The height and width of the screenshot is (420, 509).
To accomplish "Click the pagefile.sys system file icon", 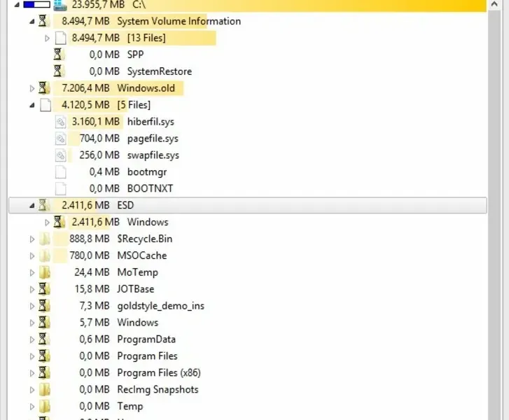I will (x=61, y=139).
